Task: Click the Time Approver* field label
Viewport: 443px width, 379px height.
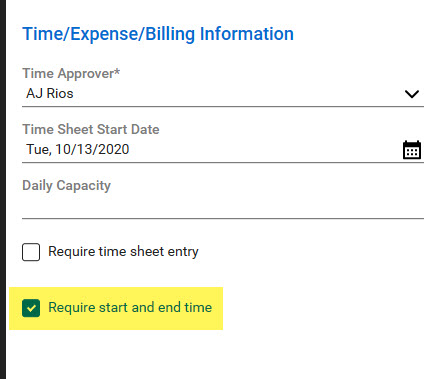Action: (71, 73)
